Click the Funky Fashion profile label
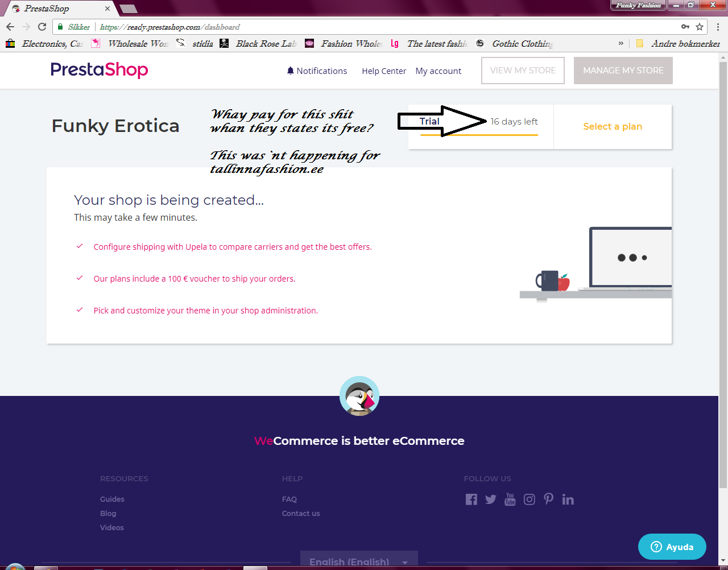The width and height of the screenshot is (728, 570). tap(638, 5)
